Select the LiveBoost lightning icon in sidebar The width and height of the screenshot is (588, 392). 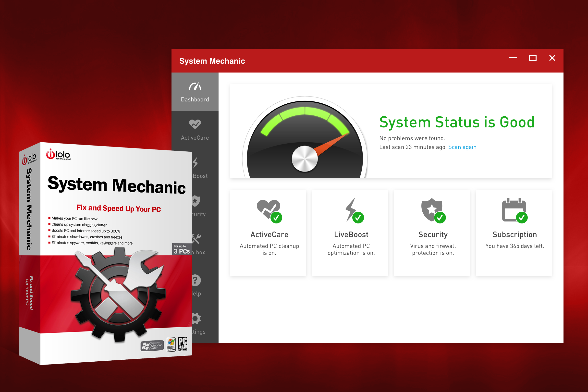196,162
